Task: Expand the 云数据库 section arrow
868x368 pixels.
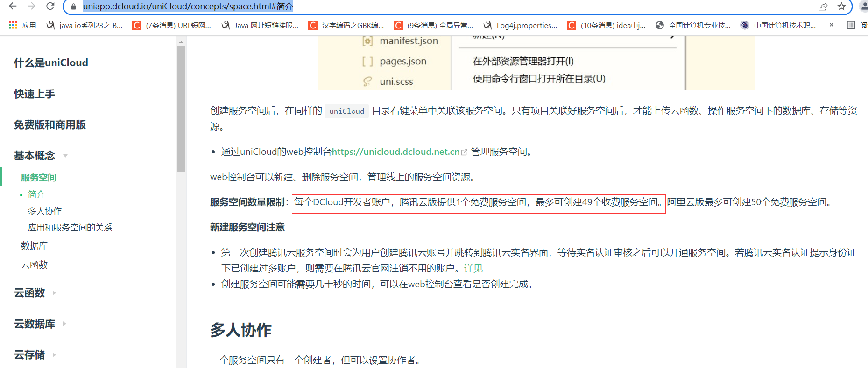Action: click(x=64, y=324)
